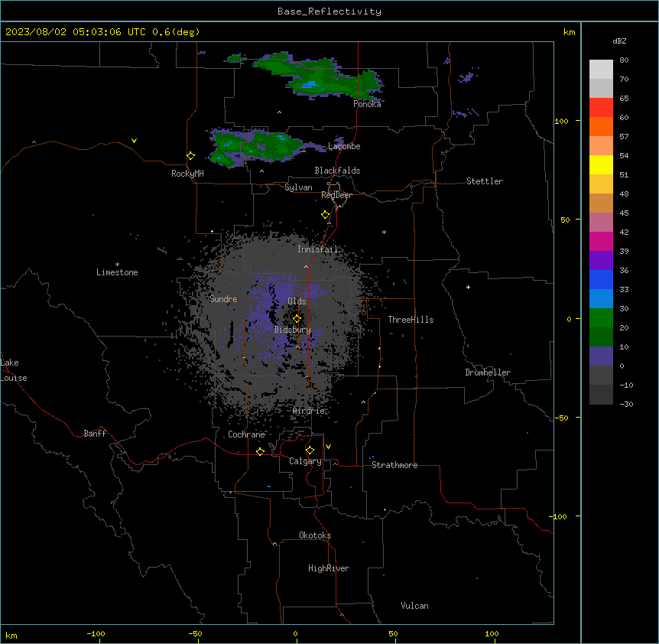Click the 65 dBZ red legend swatch
The image size is (659, 644).
coord(601,108)
